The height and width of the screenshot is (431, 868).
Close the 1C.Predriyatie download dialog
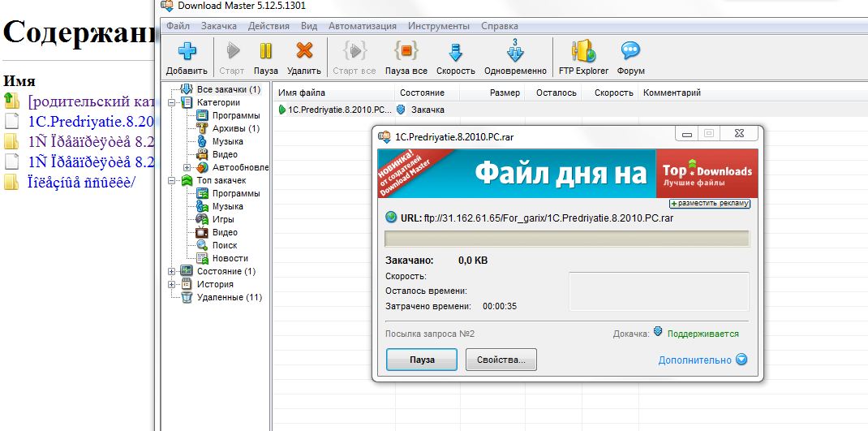pos(740,133)
